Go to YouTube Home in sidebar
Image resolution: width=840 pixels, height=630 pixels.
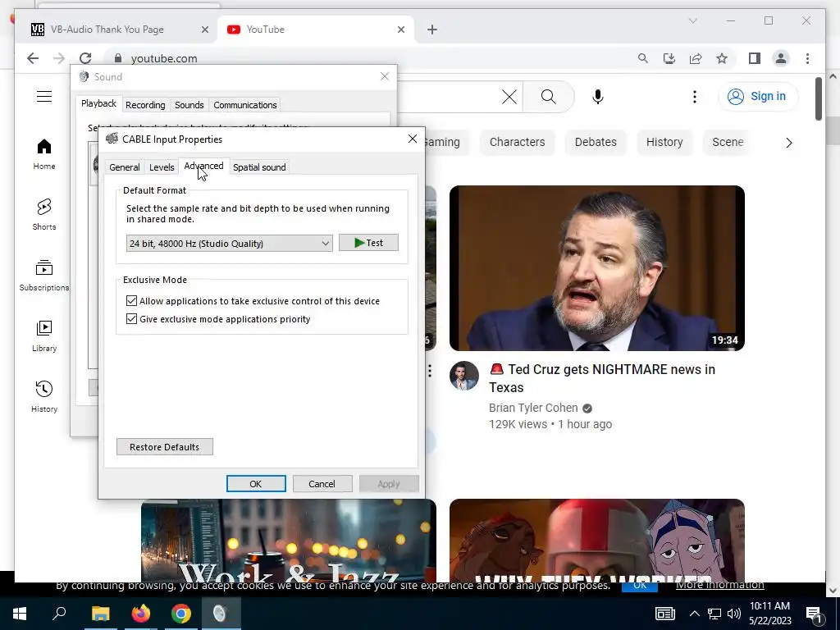click(x=44, y=154)
